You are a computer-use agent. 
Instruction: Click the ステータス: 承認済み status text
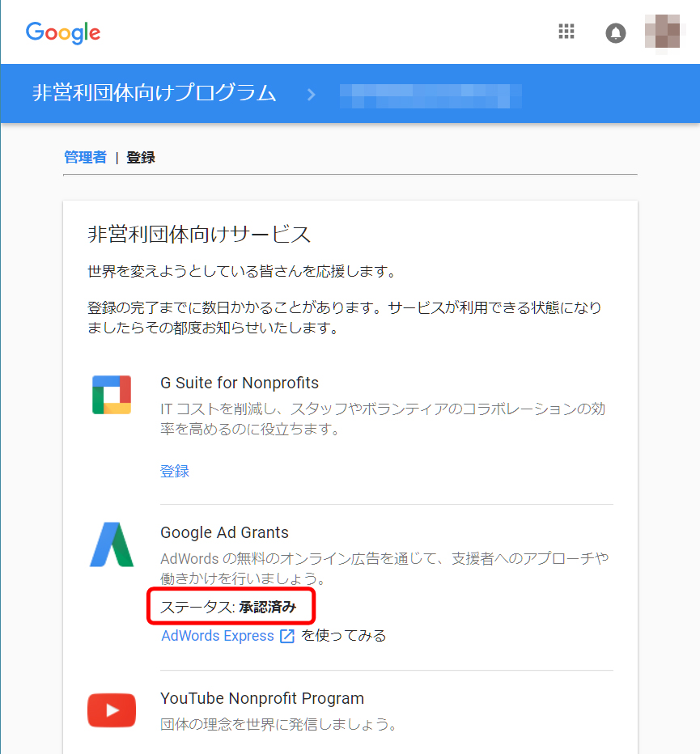[x=228, y=607]
